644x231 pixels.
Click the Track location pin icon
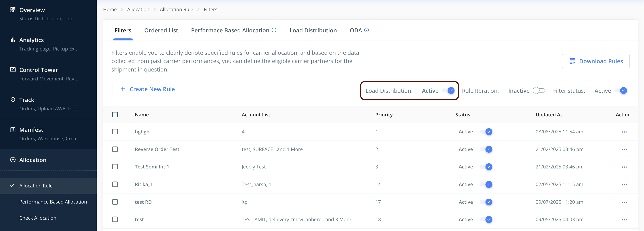13,100
